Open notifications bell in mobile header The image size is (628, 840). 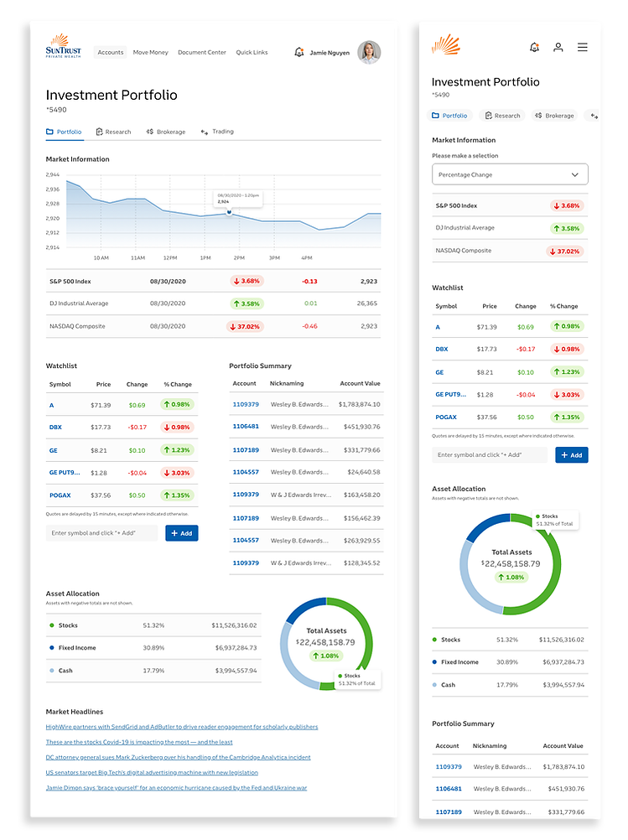(x=534, y=47)
